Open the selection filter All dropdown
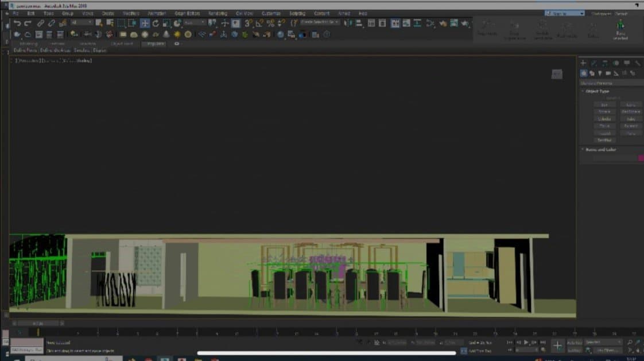 (82, 22)
